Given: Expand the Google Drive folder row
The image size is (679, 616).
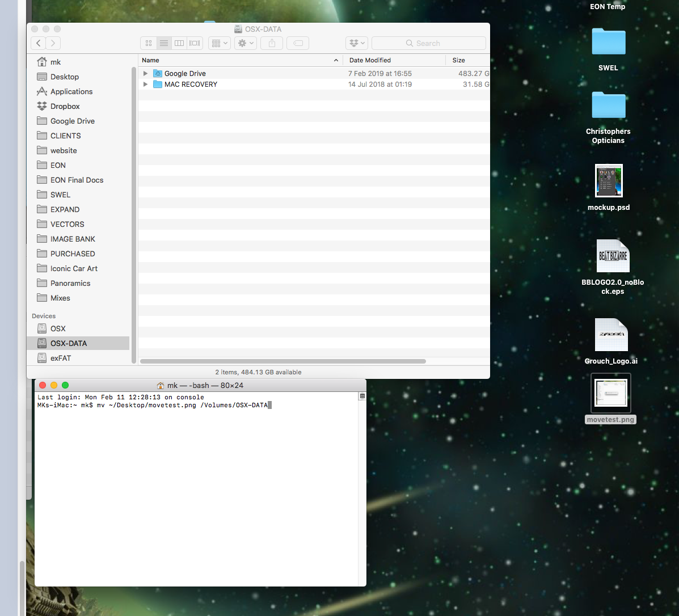Looking at the screenshot, I should pyautogui.click(x=145, y=74).
